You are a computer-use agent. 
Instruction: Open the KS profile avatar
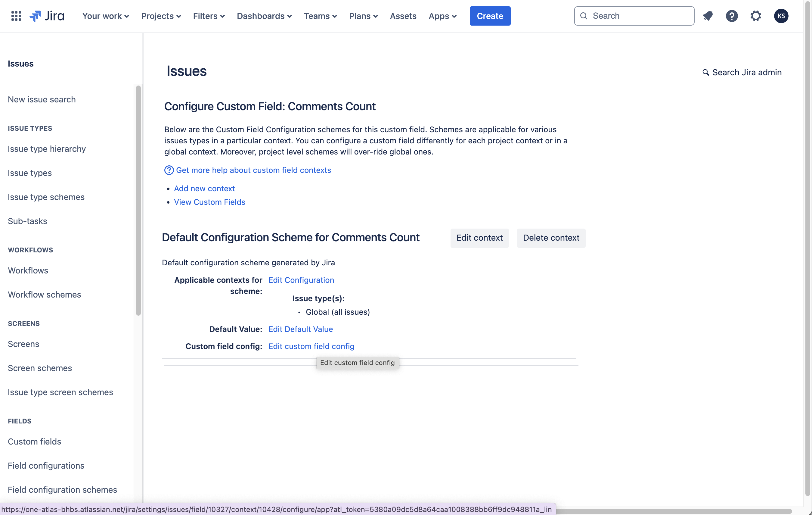coord(781,16)
